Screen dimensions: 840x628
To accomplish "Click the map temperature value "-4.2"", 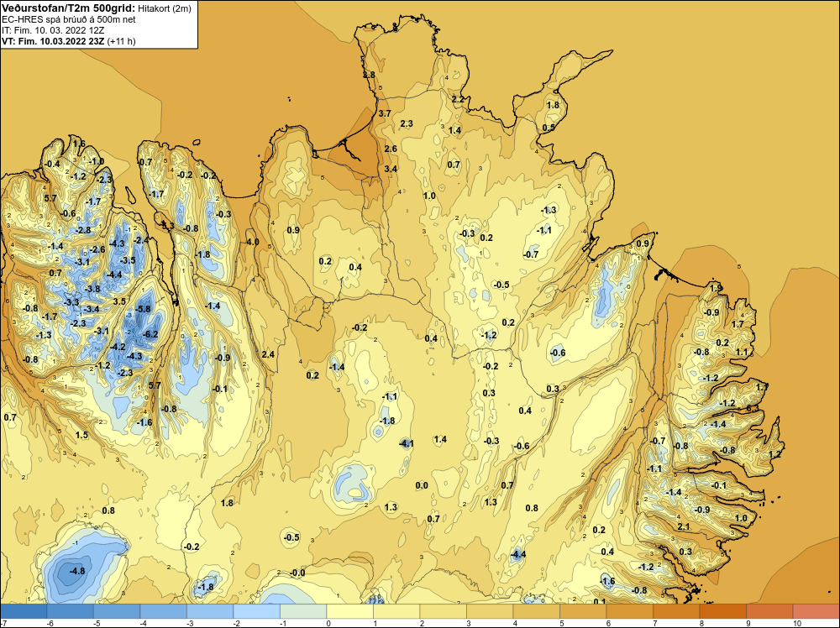I will [118, 347].
